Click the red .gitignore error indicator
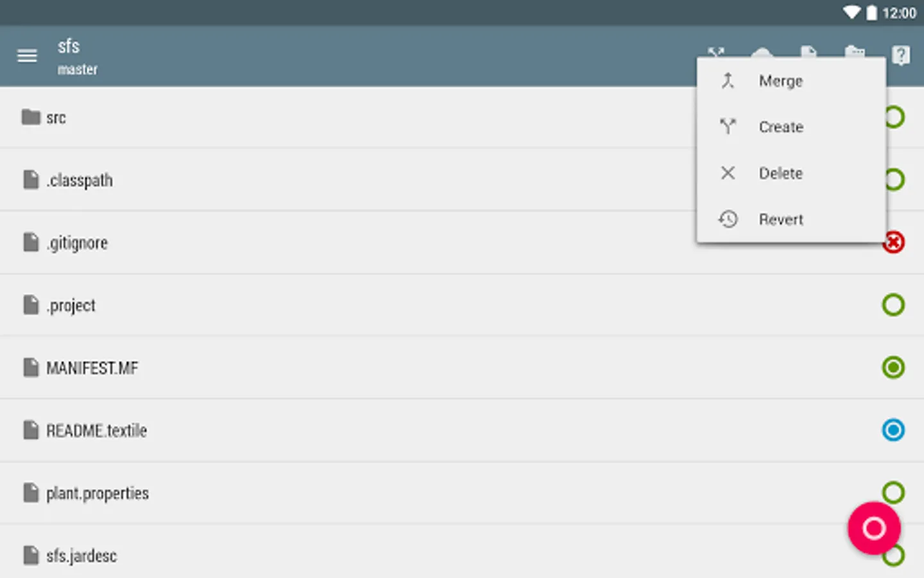 (893, 242)
